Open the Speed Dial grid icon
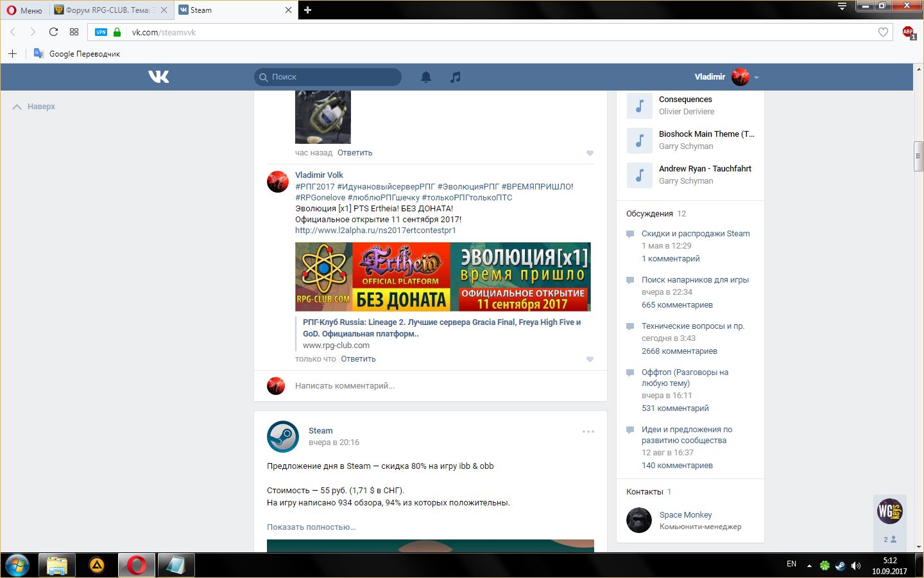Screen dimensions: 924x578 point(74,32)
